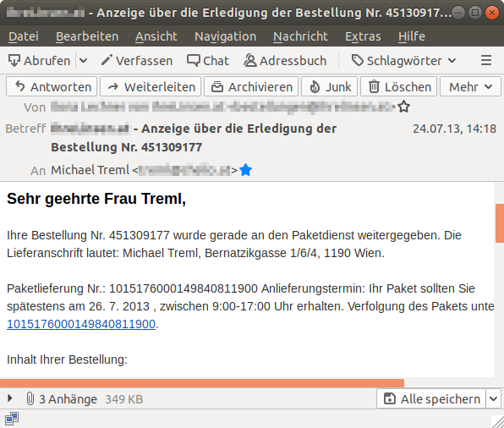Save all attachments with Alle speichern

tap(431, 398)
